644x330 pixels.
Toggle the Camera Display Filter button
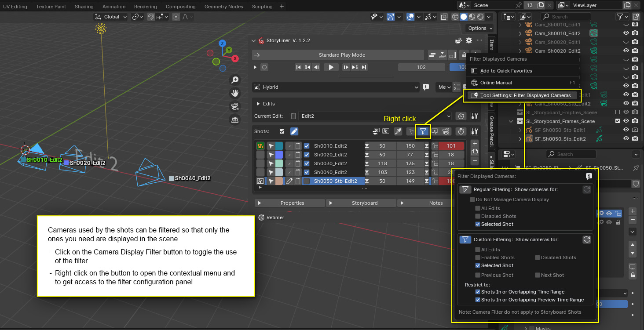point(423,131)
